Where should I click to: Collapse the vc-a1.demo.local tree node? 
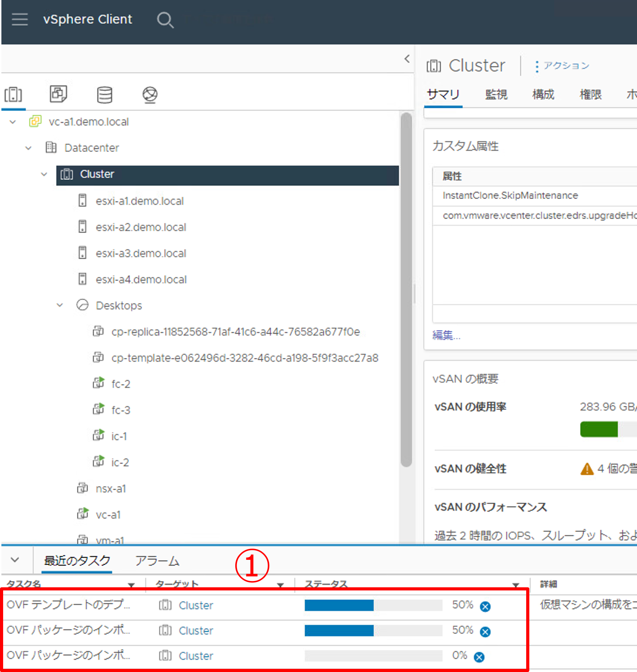(x=13, y=122)
